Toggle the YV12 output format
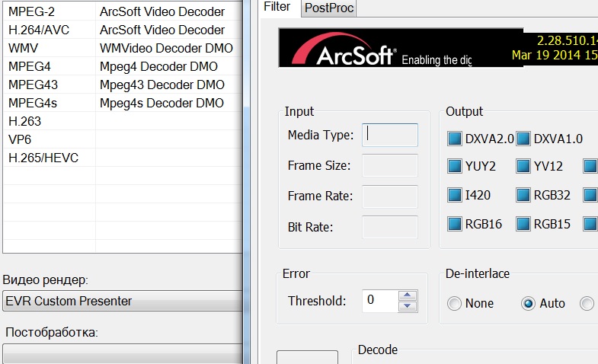598x364 pixels. point(523,167)
